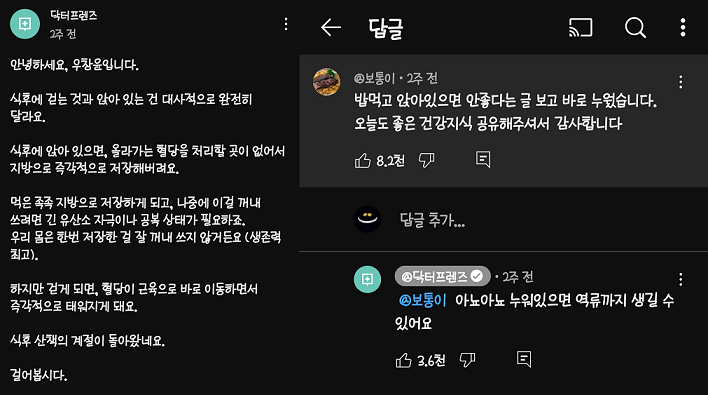This screenshot has height=395, width=708.
Task: Dislike the @보통이 comment
Action: (x=426, y=160)
